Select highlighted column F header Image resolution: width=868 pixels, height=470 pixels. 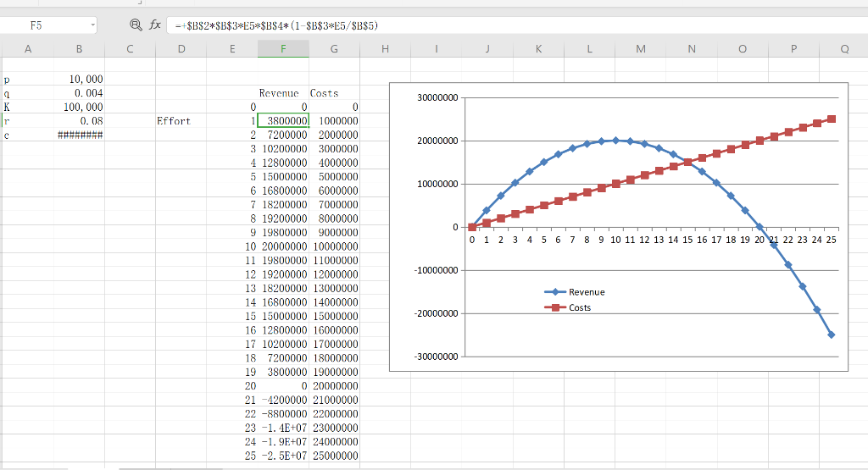283,48
